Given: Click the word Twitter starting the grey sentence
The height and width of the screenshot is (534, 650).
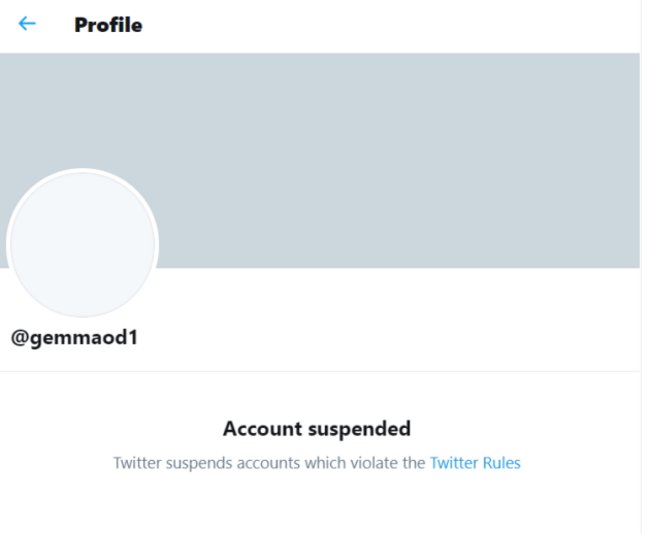Looking at the screenshot, I should (x=136, y=463).
